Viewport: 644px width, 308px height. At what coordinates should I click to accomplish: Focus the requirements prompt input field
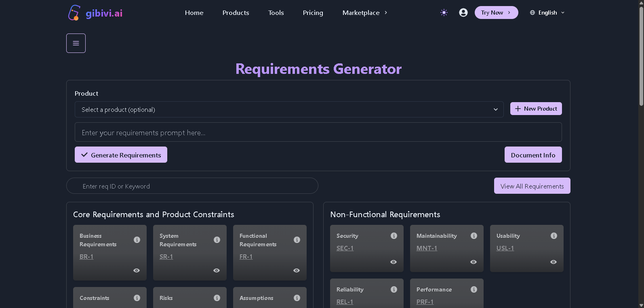(318, 132)
